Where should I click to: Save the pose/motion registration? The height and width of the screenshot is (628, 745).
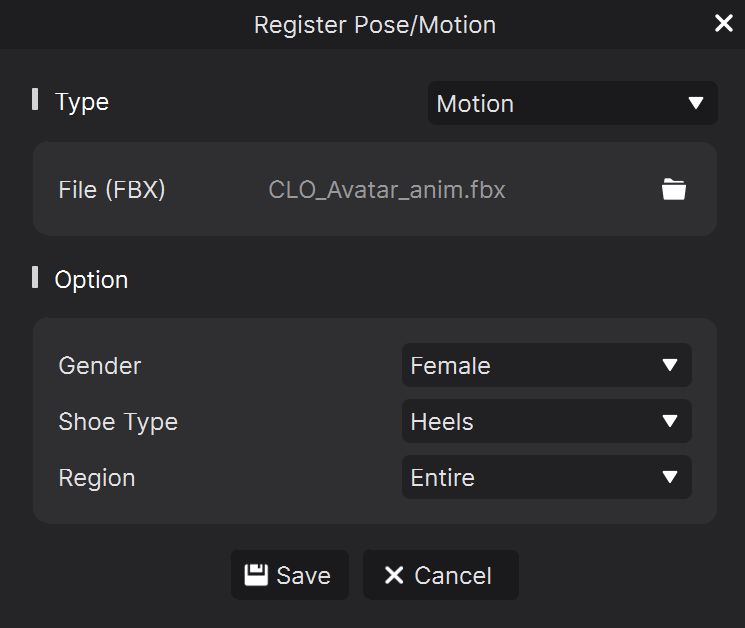point(290,575)
